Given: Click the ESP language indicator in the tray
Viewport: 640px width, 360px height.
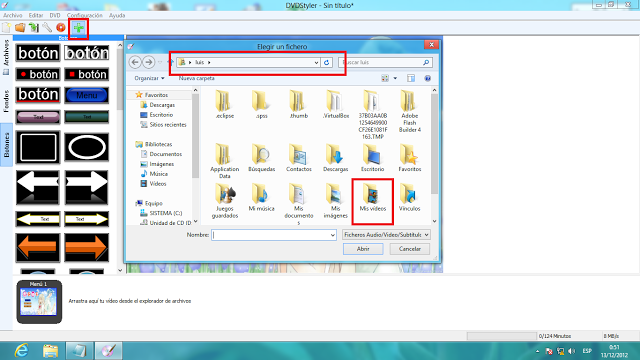Looking at the screenshot, I should [x=587, y=351].
